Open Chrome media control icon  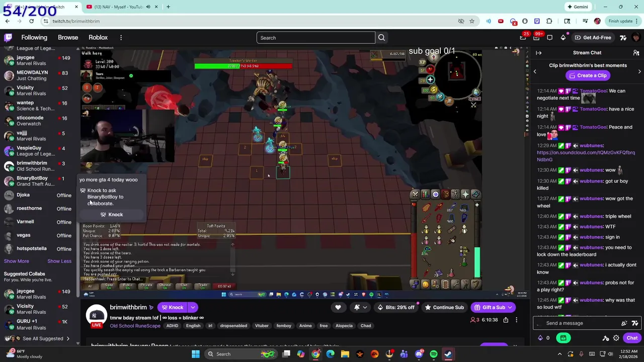(585, 21)
